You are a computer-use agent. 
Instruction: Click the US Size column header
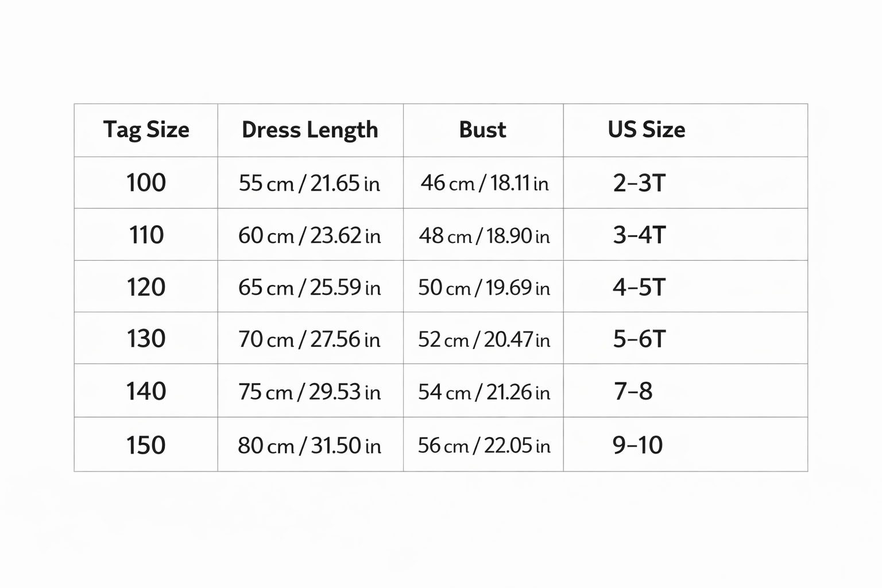coord(646,130)
